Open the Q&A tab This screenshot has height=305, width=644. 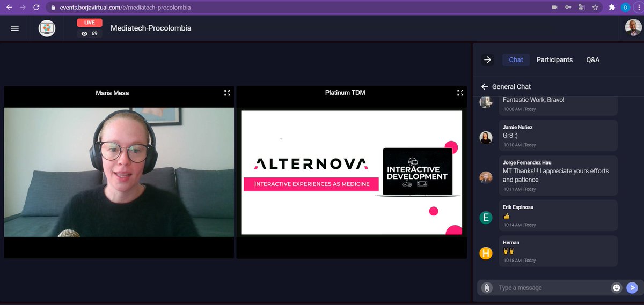[x=592, y=59]
